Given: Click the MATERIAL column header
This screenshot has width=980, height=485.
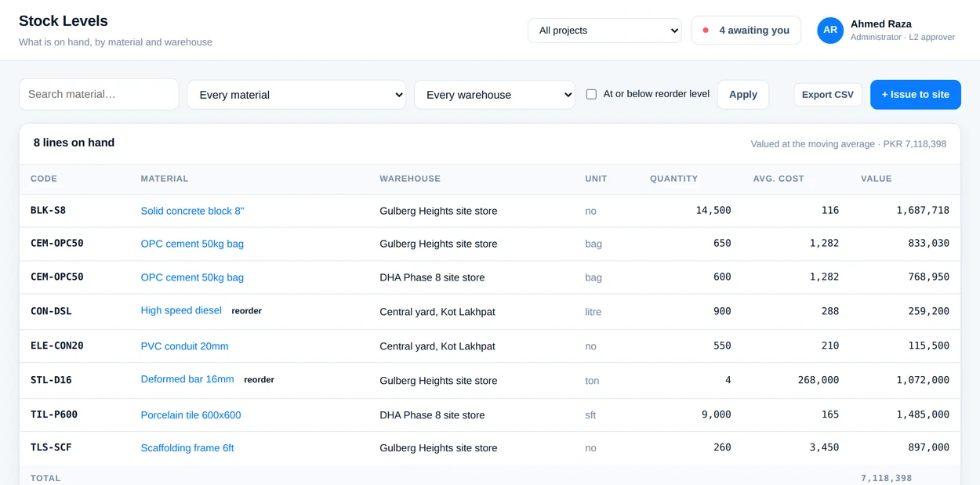Looking at the screenshot, I should (x=165, y=179).
